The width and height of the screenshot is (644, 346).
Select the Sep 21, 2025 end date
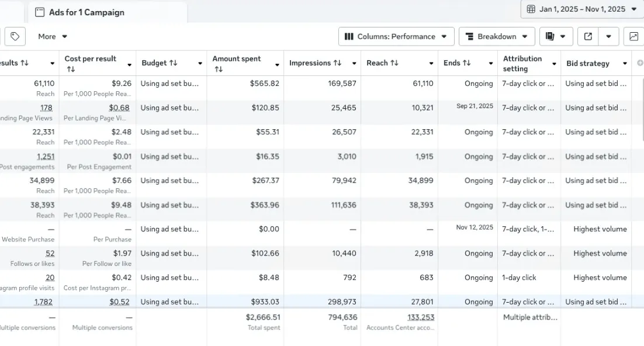point(475,106)
